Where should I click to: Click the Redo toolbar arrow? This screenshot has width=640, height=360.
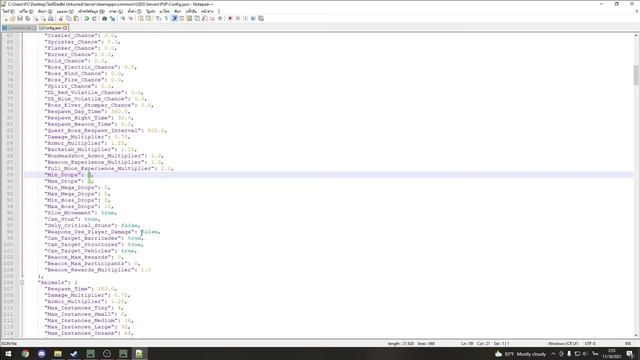[x=94, y=18]
